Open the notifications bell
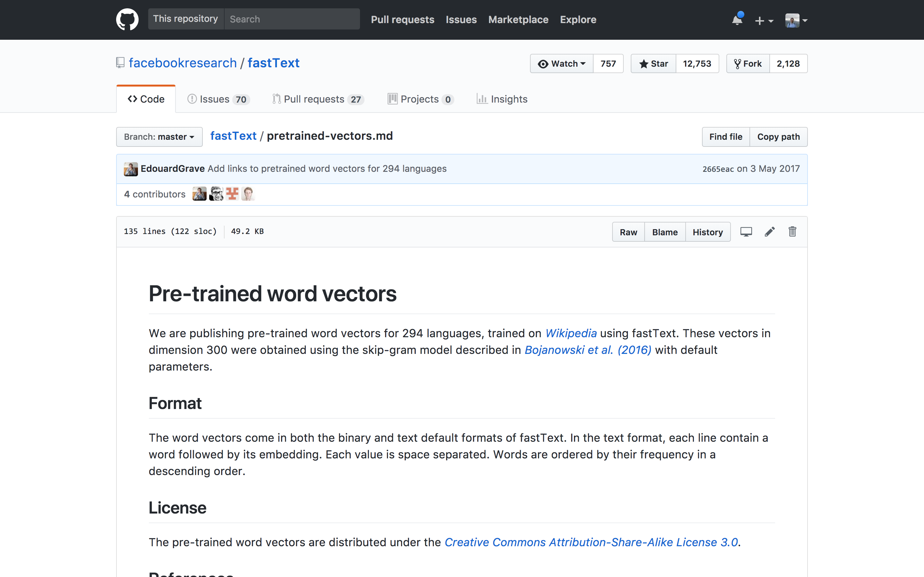 pyautogui.click(x=737, y=20)
